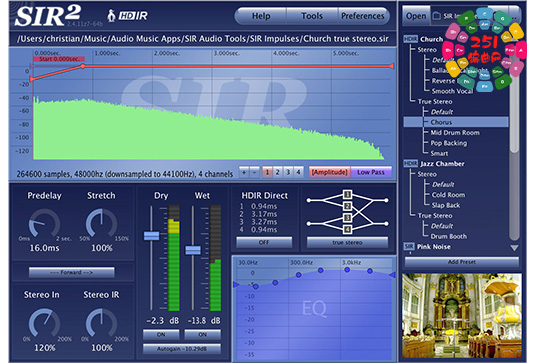Select the red envelope end point at the far right
This screenshot has height=363, width=535.
392,66
